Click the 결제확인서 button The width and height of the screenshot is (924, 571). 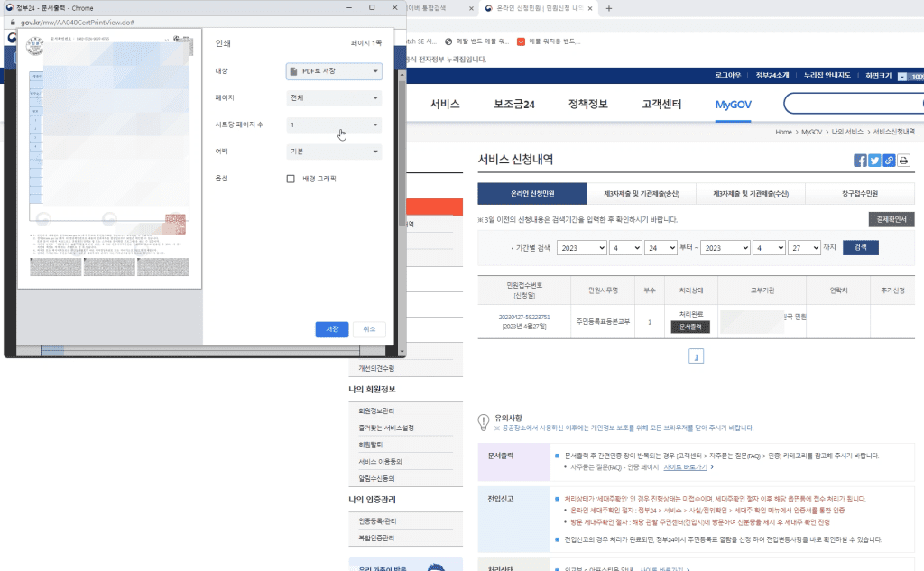coord(891,219)
